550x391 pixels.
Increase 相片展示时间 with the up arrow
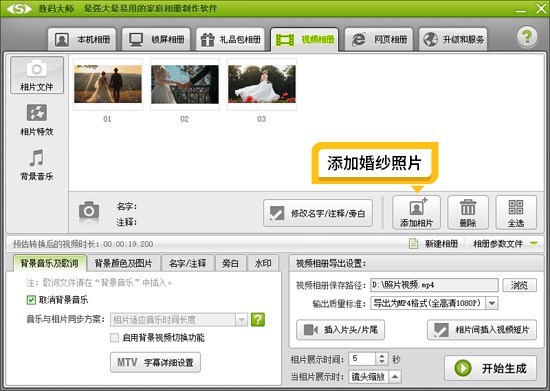382,356
